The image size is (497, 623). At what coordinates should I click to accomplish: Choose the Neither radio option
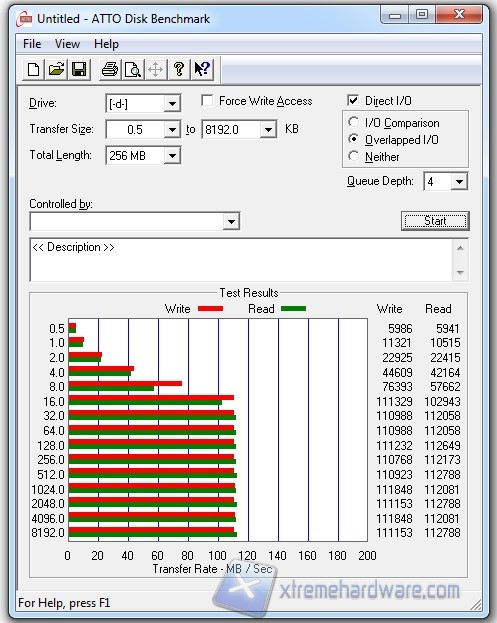coord(353,156)
